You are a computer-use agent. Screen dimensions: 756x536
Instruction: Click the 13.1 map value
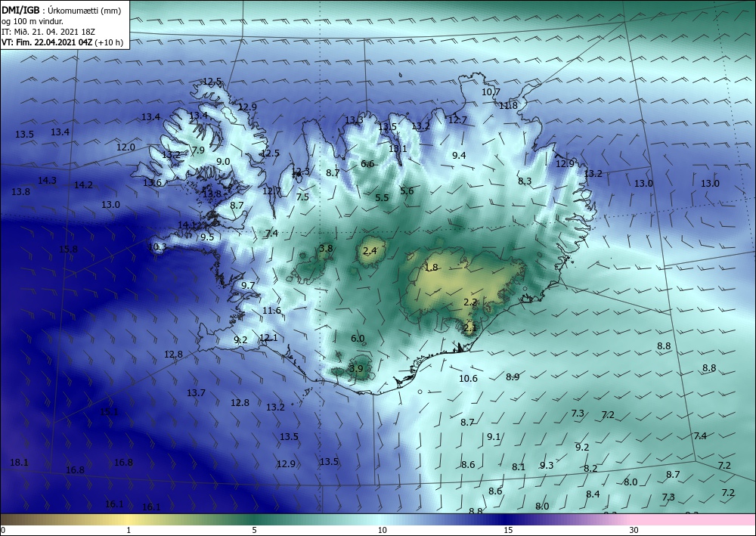pos(398,148)
